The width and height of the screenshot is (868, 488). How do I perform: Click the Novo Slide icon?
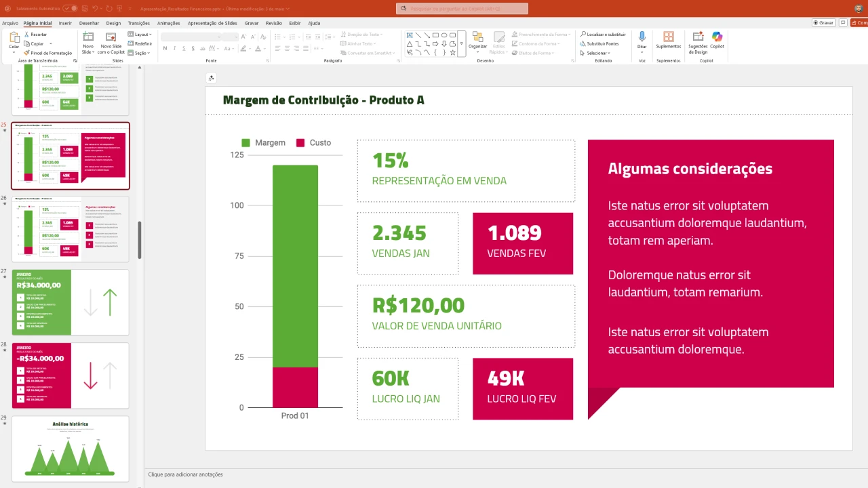click(87, 38)
